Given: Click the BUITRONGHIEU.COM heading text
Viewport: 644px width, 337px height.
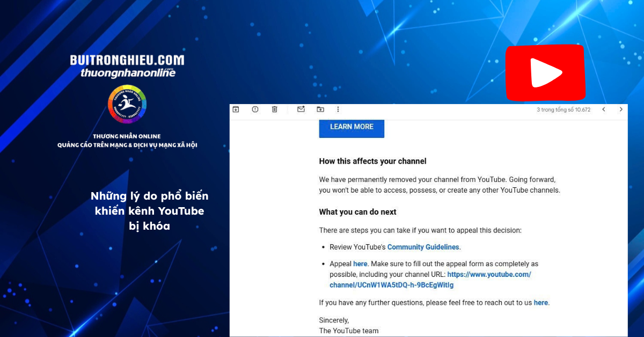Looking at the screenshot, I should coord(127,60).
